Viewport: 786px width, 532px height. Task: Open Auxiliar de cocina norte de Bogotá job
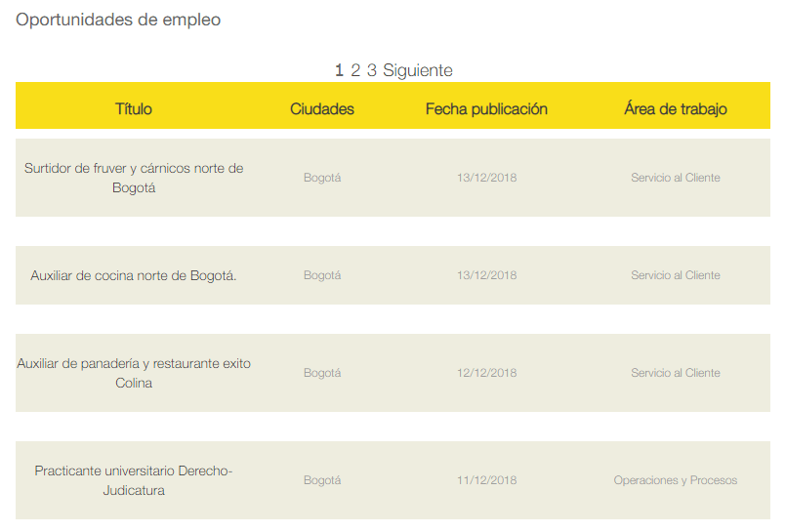coord(134,275)
